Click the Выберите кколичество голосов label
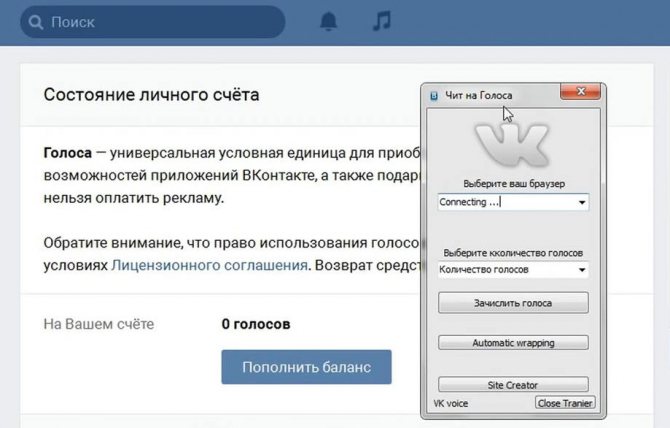 [513, 253]
